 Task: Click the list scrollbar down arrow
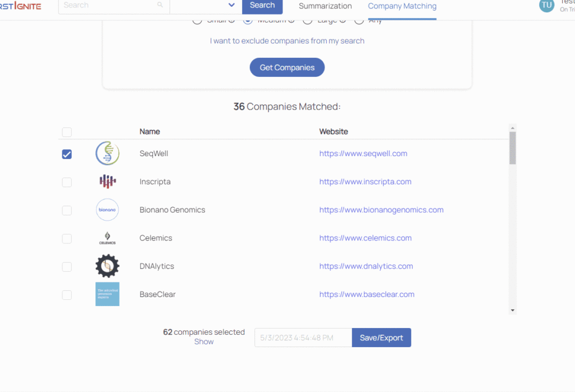[x=513, y=310]
